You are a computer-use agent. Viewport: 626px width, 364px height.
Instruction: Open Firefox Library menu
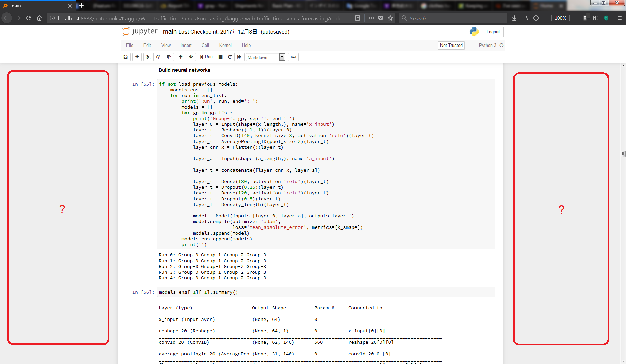pyautogui.click(x=525, y=18)
